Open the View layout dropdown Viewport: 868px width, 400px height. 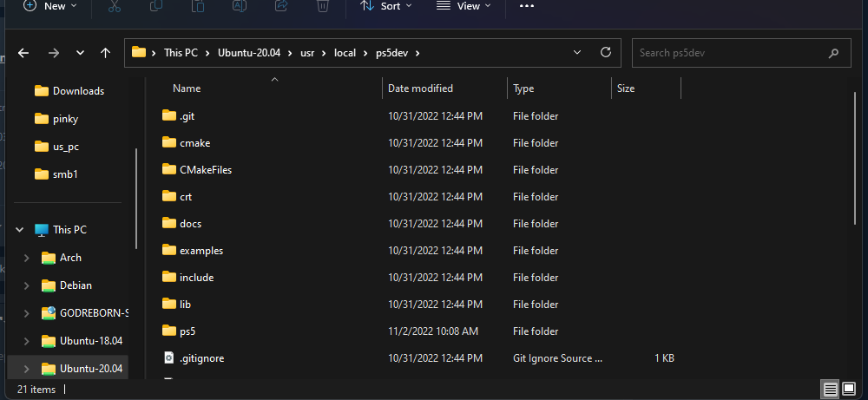[x=464, y=6]
